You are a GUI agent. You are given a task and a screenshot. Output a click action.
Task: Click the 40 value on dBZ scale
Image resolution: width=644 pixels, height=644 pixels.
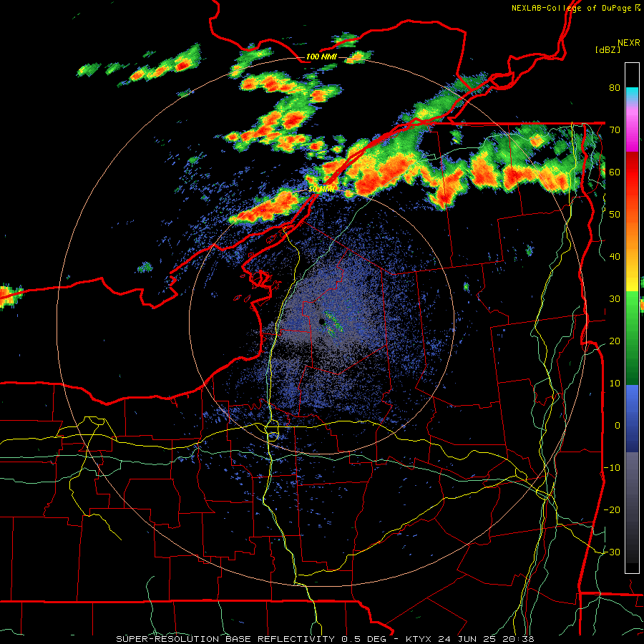pos(615,257)
